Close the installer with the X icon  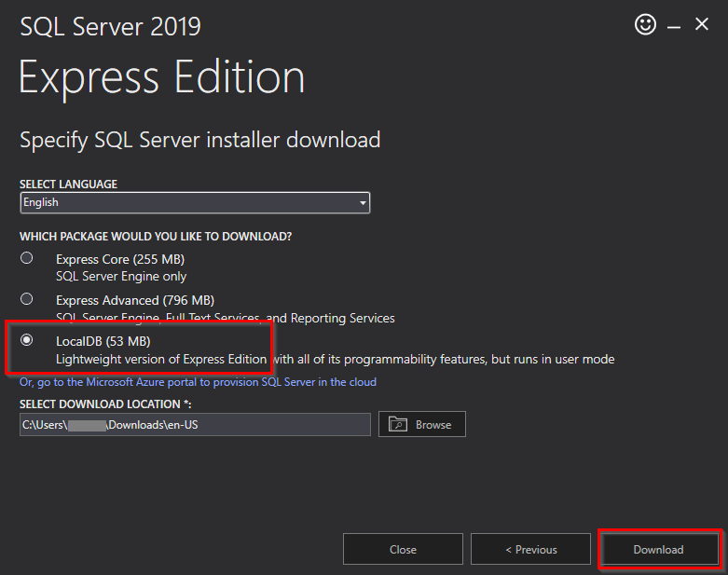tap(702, 25)
